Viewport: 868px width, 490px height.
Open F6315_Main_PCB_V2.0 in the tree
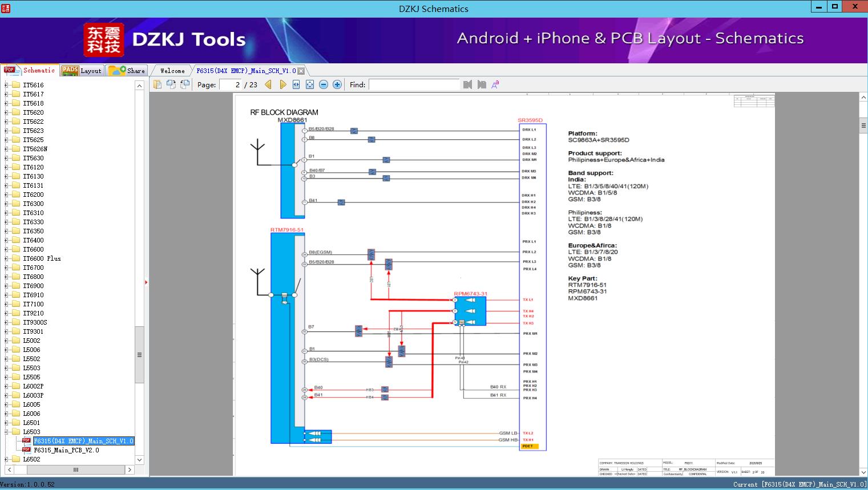(x=66, y=450)
